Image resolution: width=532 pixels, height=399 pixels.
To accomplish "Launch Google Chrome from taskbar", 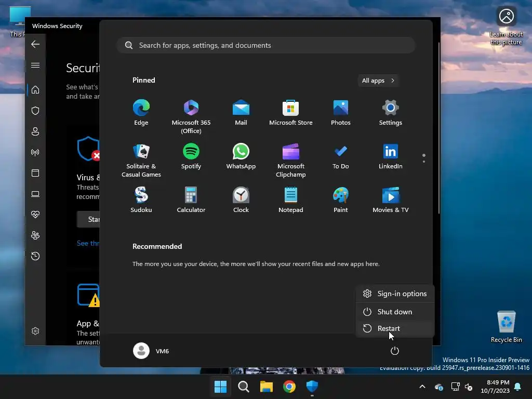I will coord(289,387).
